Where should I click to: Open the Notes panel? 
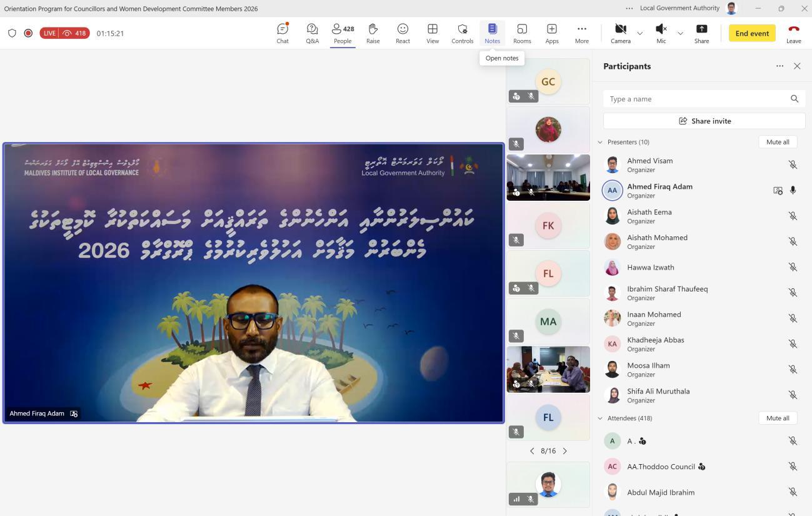tap(492, 33)
